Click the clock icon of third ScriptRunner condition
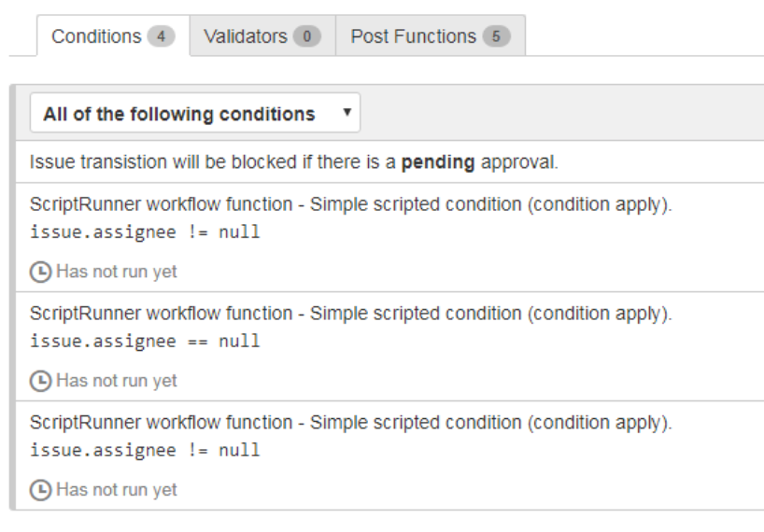Screen dimensions: 764x532 tap(40, 490)
